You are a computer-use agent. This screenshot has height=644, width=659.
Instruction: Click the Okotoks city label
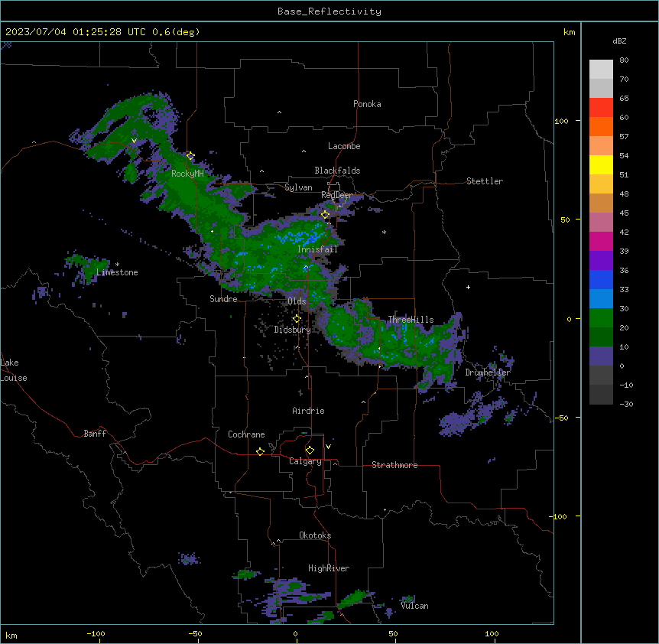coord(315,535)
